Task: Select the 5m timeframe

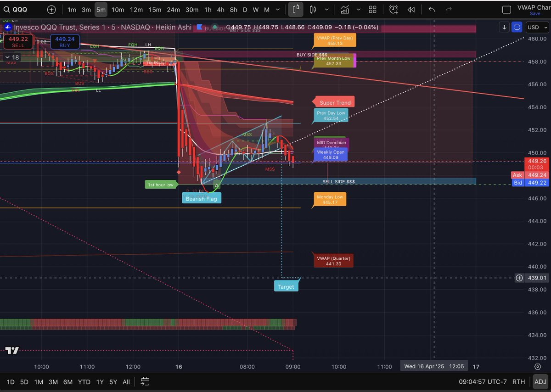Action: click(101, 10)
